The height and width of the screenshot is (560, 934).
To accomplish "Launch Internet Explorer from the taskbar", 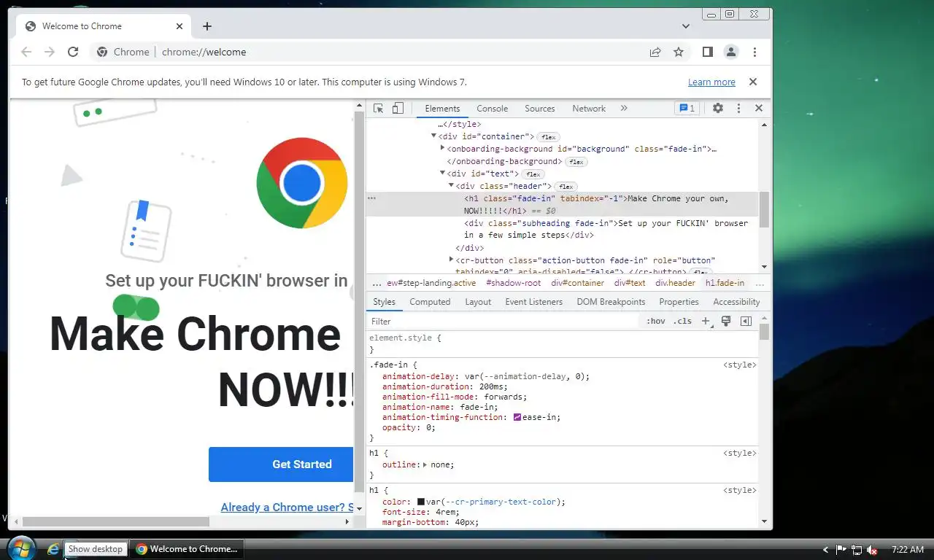I will [53, 549].
